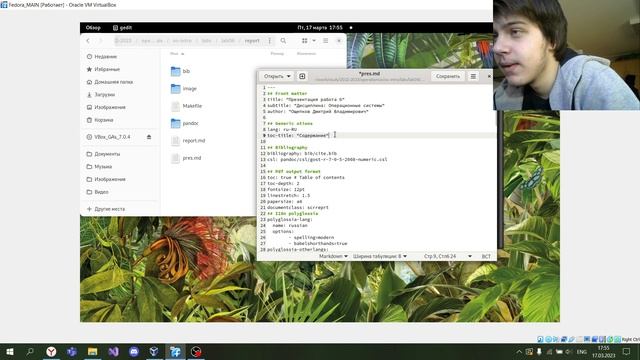Open VirtualBox manager from taskbar
The height and width of the screenshot is (360, 640).
(x=154, y=351)
